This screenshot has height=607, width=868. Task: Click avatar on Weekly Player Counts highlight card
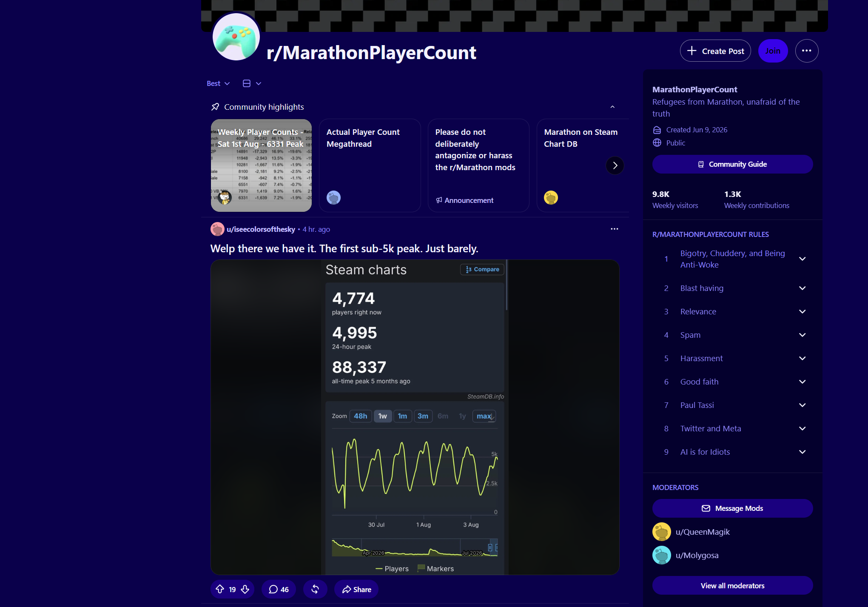(x=225, y=197)
